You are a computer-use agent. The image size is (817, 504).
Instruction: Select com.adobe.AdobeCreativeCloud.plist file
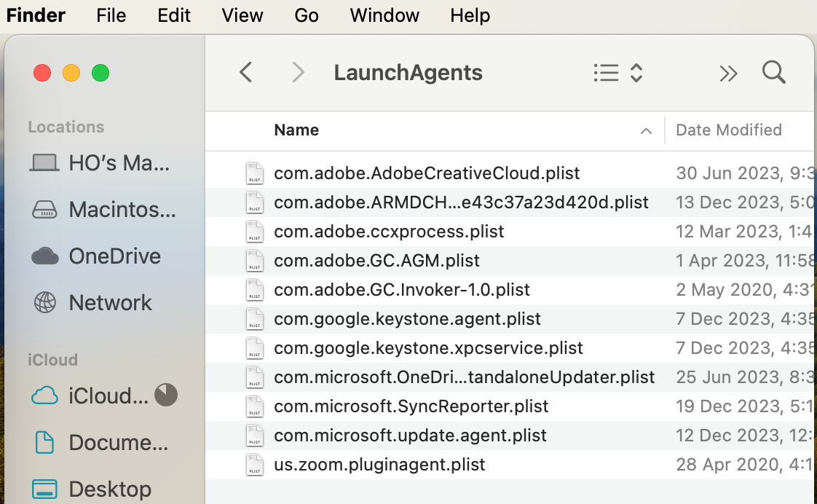[427, 173]
